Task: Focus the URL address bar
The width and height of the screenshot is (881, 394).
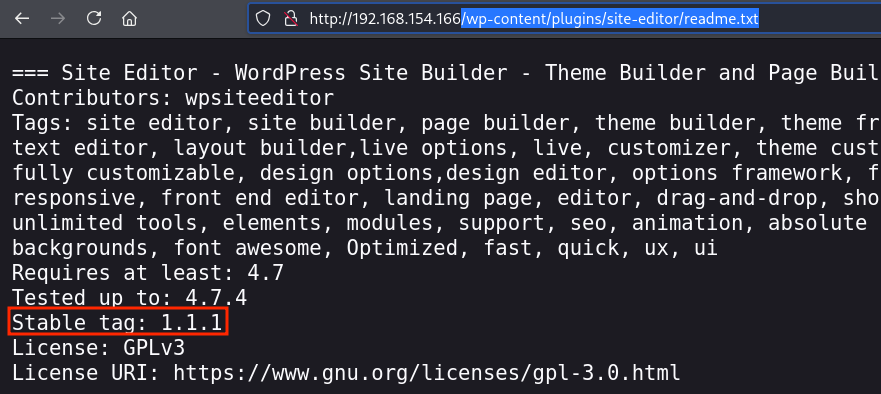Action: point(565,19)
